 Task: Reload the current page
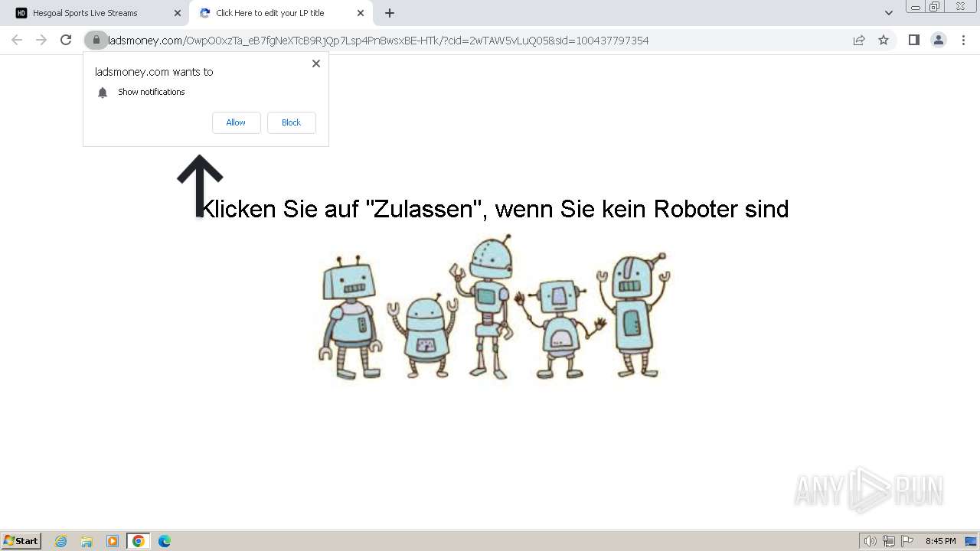pyautogui.click(x=66, y=41)
